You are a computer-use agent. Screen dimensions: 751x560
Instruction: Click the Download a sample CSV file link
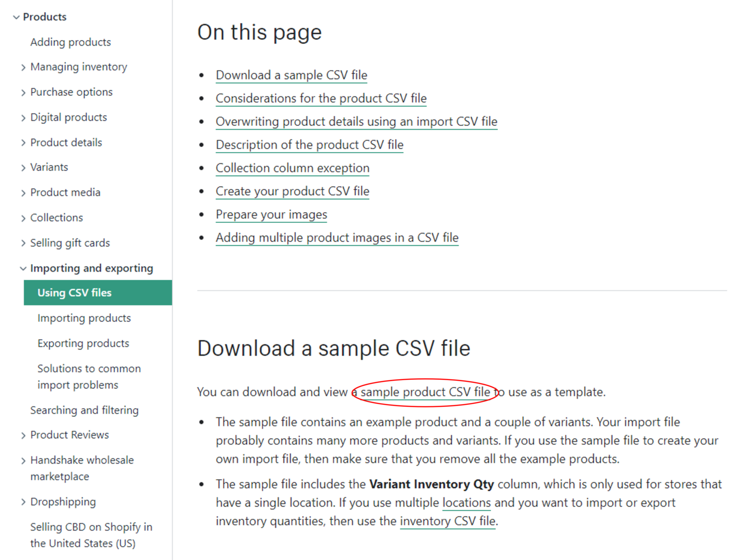[x=291, y=75]
